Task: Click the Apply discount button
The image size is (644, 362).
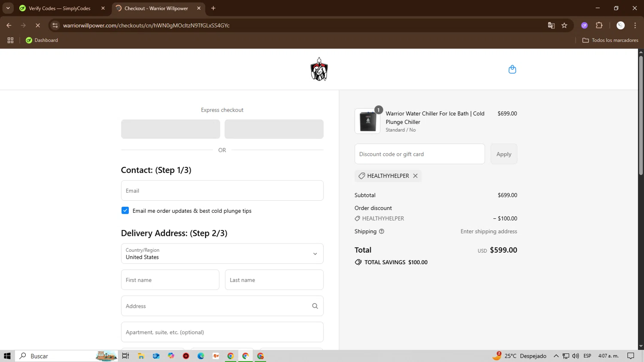Action: click(504, 154)
